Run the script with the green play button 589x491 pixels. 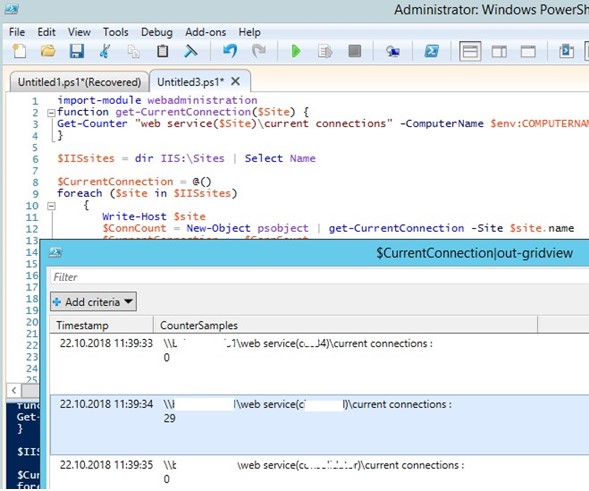(x=296, y=51)
